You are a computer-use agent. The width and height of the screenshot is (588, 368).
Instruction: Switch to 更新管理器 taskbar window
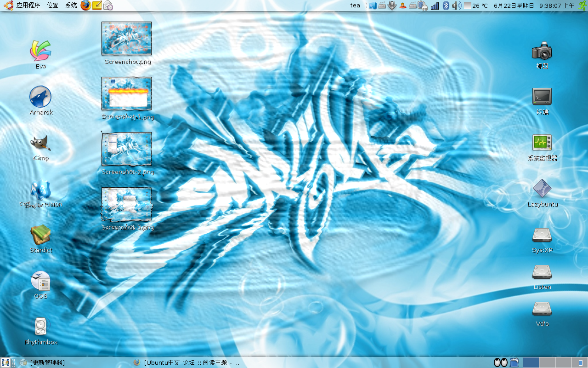tap(42, 362)
